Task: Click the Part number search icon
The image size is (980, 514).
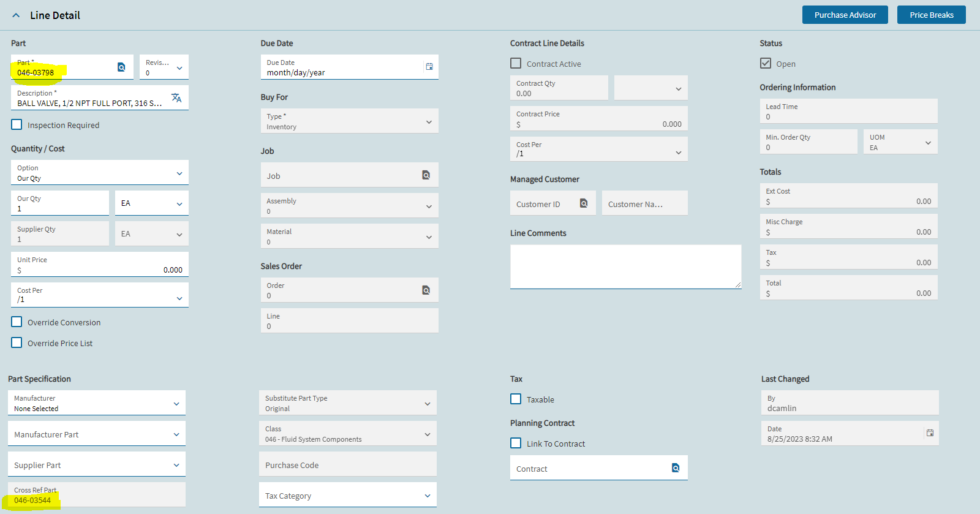Action: 121,67
